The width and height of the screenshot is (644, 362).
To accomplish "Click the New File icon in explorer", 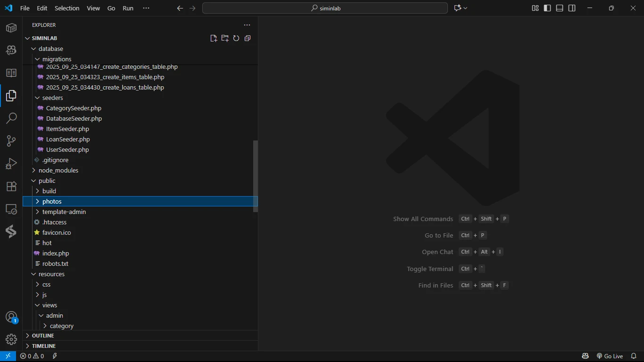I will tap(214, 38).
